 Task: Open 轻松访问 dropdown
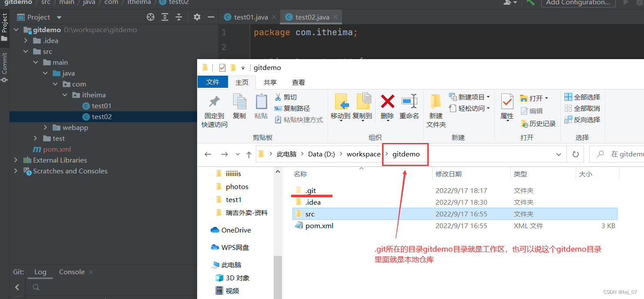(x=469, y=109)
